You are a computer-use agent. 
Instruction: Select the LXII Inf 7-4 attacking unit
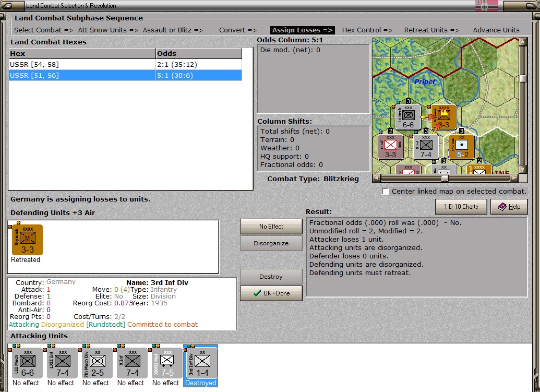[x=63, y=363]
